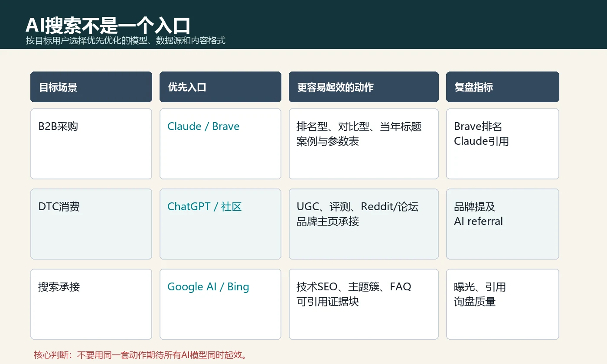Select the B2B采购 cell

tap(91, 144)
